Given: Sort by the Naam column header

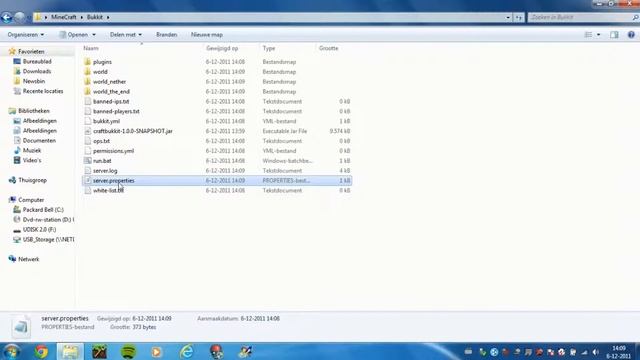Looking at the screenshot, I should (91, 48).
